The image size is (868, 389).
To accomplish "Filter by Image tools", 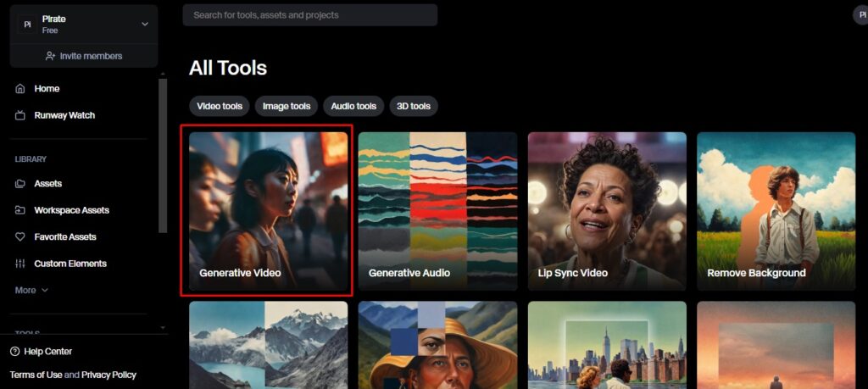I will 287,106.
